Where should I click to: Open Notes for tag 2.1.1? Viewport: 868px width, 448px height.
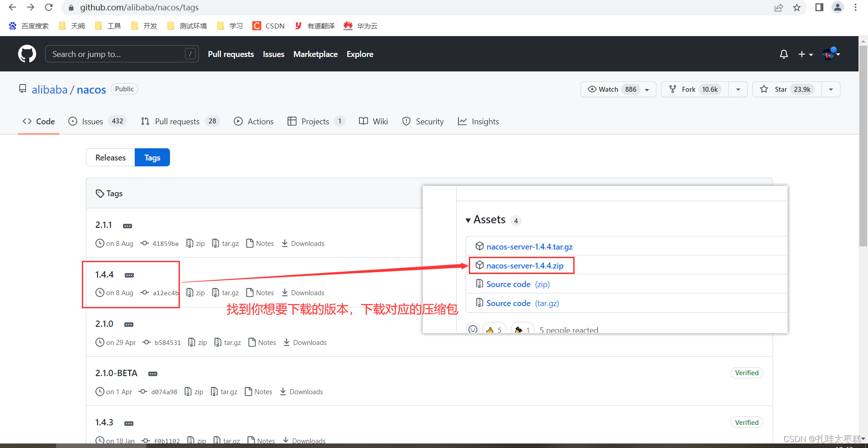point(260,243)
